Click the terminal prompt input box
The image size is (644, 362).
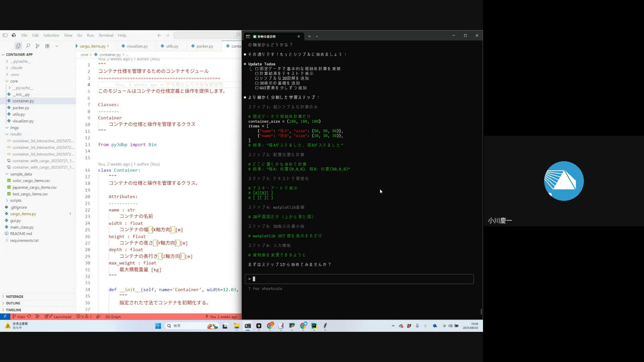click(359, 279)
